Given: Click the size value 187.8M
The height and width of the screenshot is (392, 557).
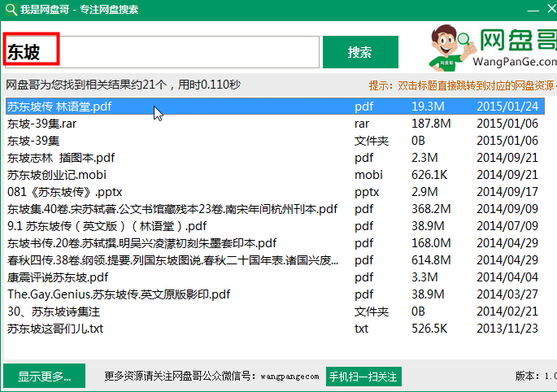Looking at the screenshot, I should click(431, 124).
